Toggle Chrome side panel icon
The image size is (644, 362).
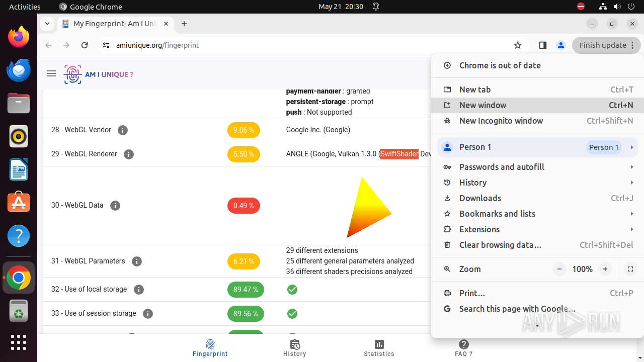click(x=542, y=45)
